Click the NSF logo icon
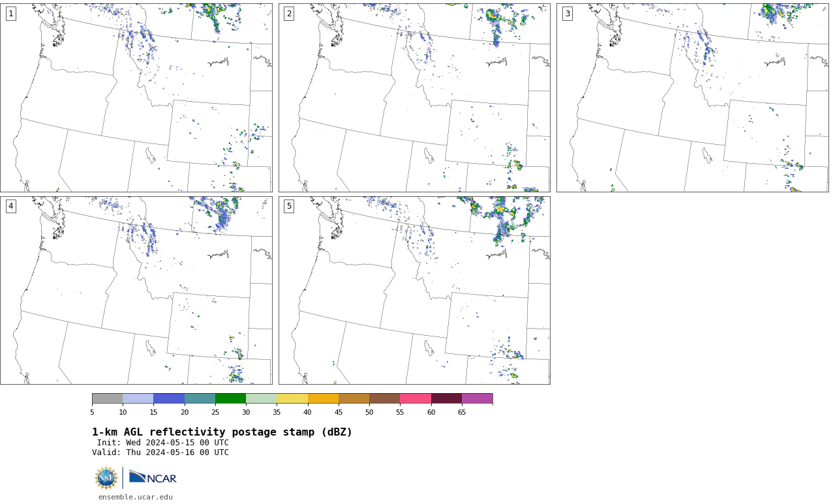Viewport: 835px width, 504px height. click(106, 478)
